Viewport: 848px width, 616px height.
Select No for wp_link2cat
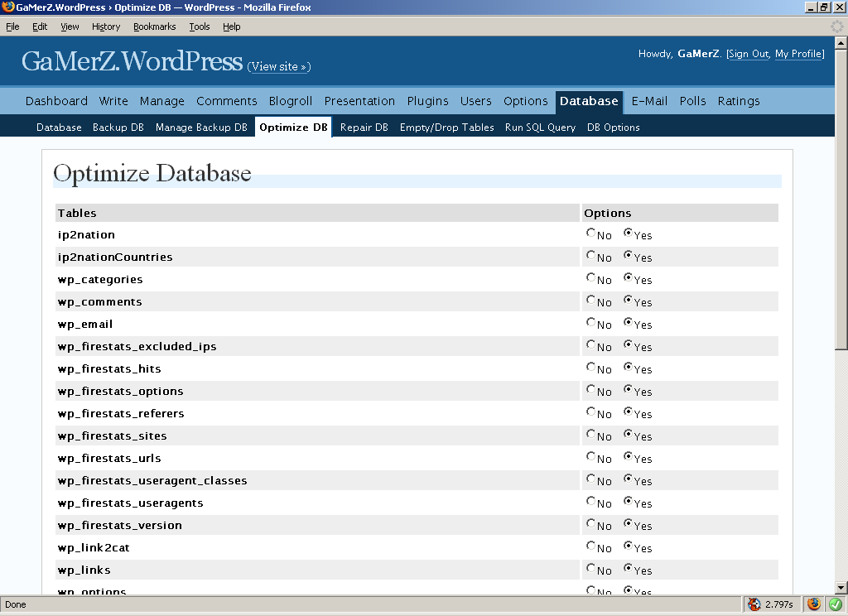[x=590, y=546]
